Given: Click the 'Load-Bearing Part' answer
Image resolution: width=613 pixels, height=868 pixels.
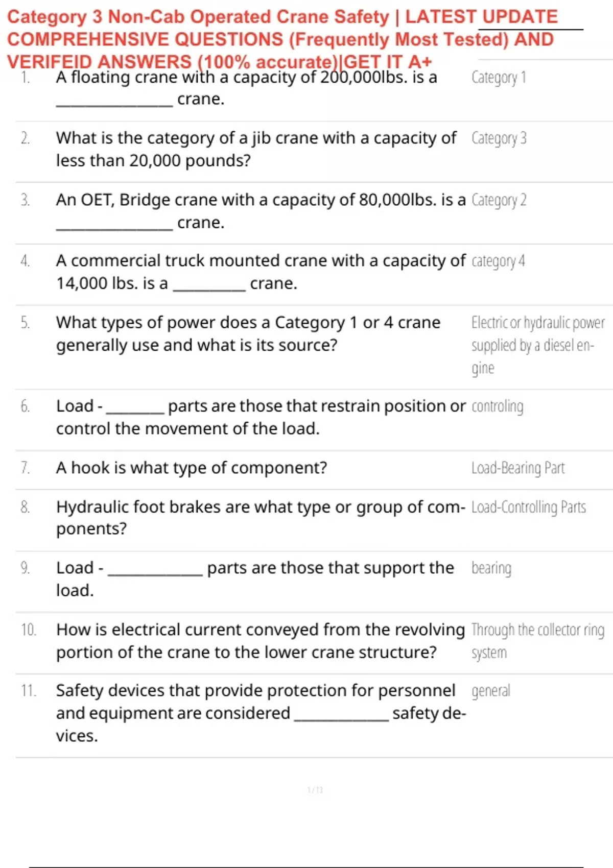Looking at the screenshot, I should click(518, 468).
